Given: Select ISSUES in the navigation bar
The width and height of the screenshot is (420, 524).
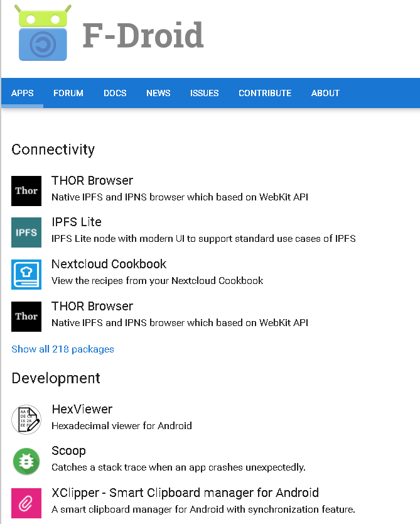Looking at the screenshot, I should [205, 93].
